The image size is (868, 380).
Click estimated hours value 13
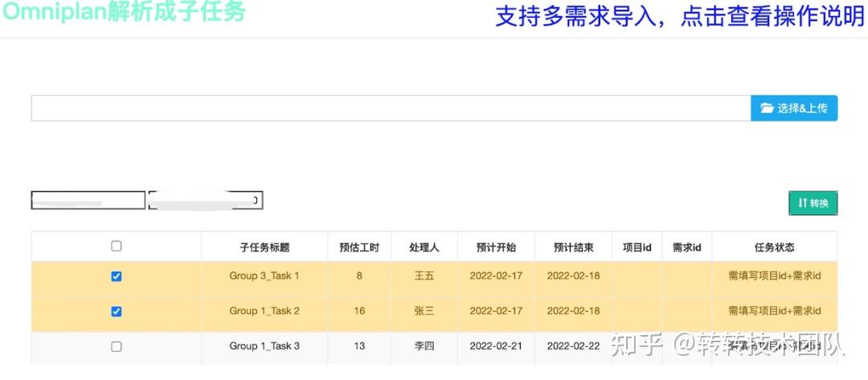click(359, 346)
